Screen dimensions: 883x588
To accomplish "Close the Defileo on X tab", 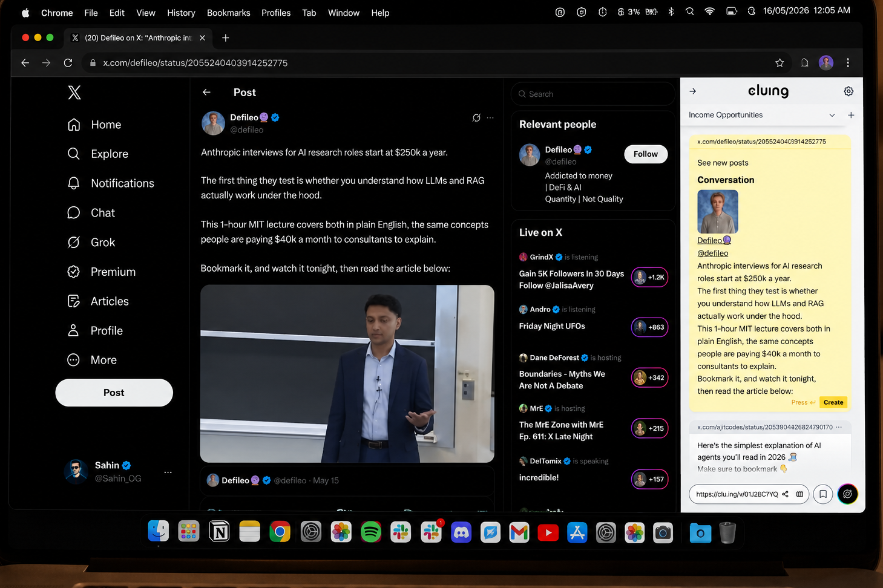I will point(202,38).
